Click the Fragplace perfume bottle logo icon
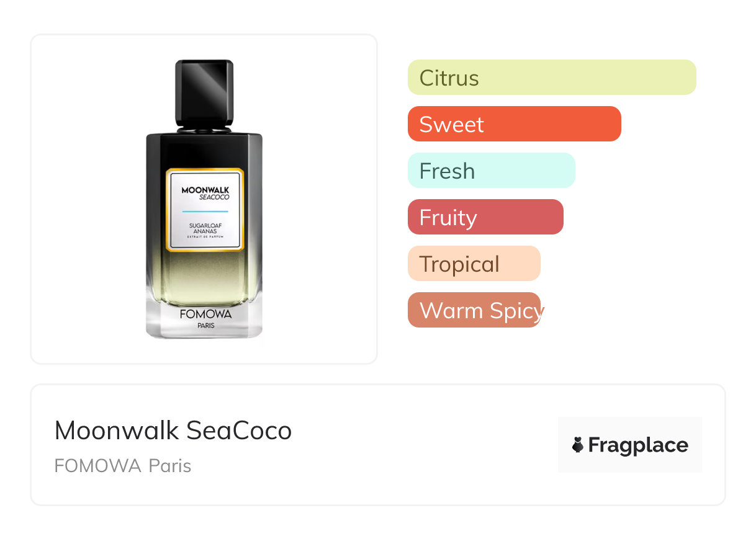This screenshot has height=536, width=756. click(x=578, y=445)
